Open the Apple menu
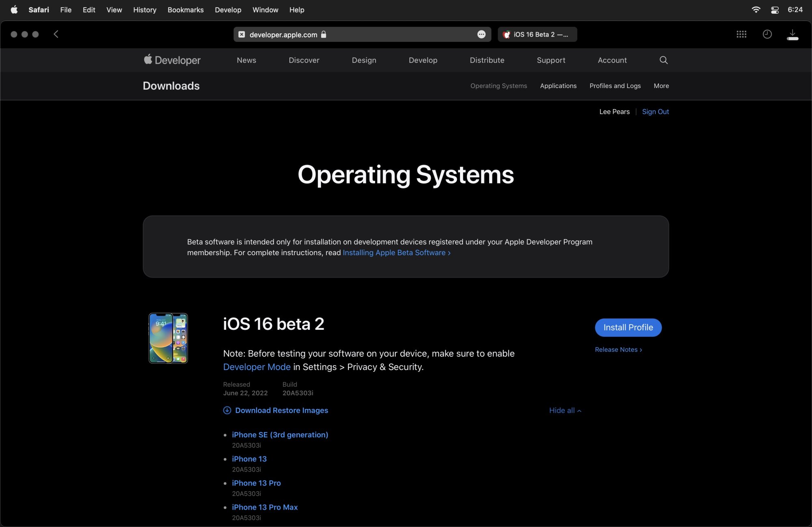 click(x=14, y=10)
